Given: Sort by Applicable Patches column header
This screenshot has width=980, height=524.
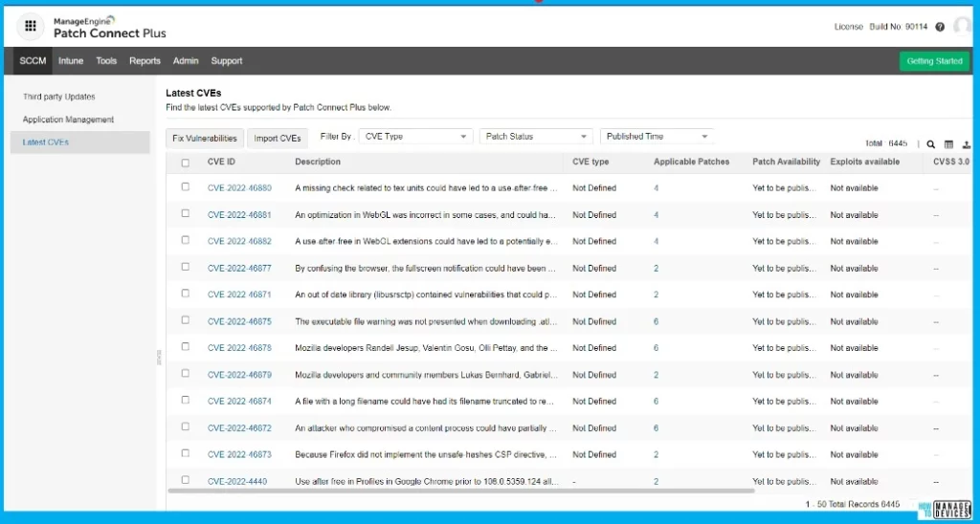Looking at the screenshot, I should point(691,162).
